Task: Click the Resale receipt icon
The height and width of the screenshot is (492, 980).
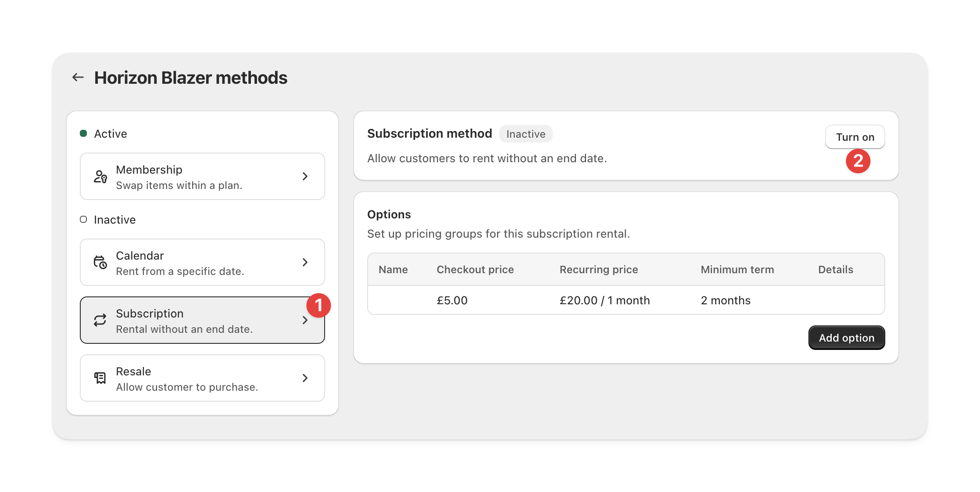Action: click(x=100, y=378)
